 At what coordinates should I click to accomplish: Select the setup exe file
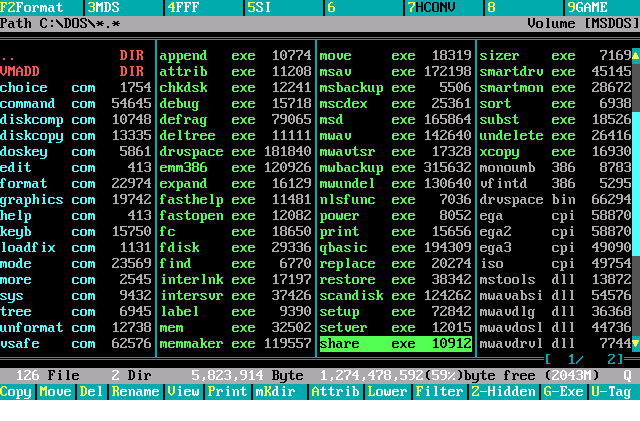[396, 312]
